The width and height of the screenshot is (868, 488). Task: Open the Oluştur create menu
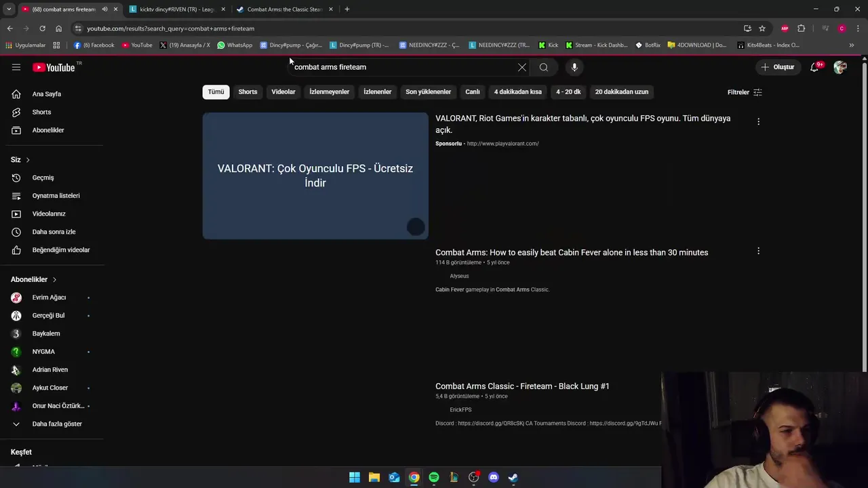pos(777,67)
